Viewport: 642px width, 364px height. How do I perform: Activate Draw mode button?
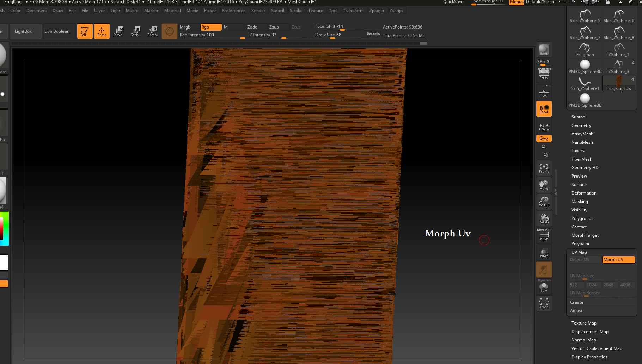(x=102, y=31)
